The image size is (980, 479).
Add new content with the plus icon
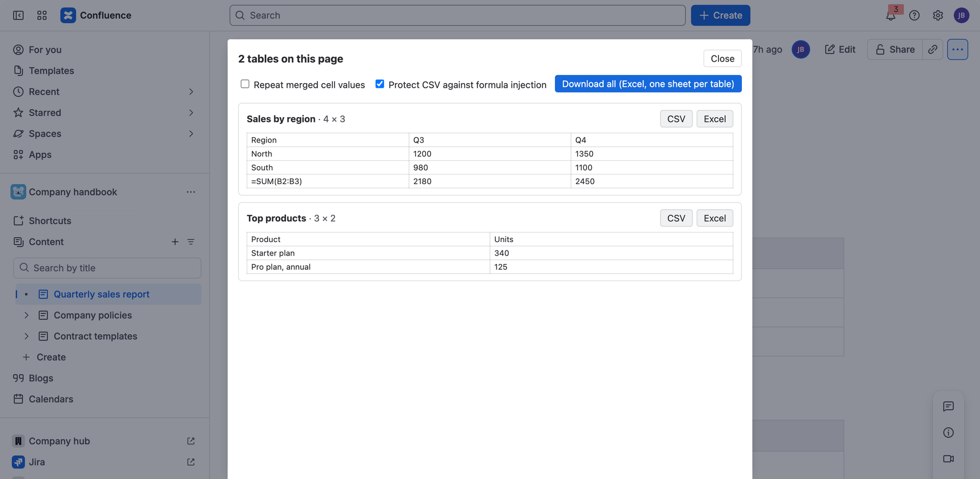coord(175,242)
